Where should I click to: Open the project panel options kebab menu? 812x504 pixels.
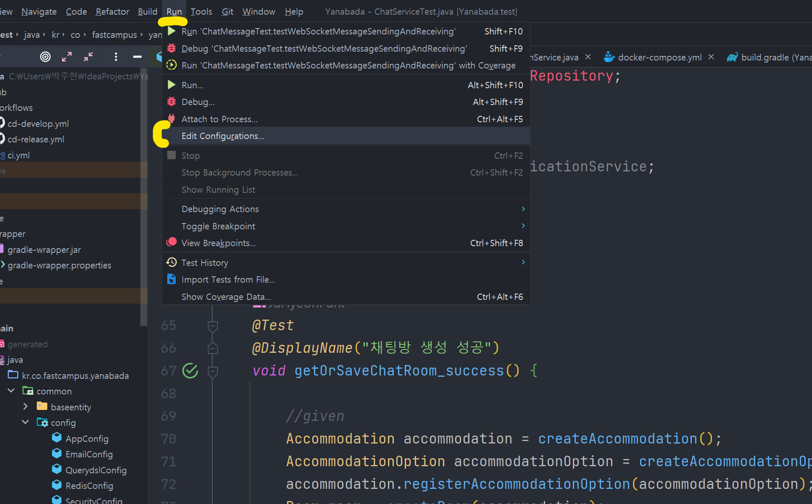[x=116, y=57]
